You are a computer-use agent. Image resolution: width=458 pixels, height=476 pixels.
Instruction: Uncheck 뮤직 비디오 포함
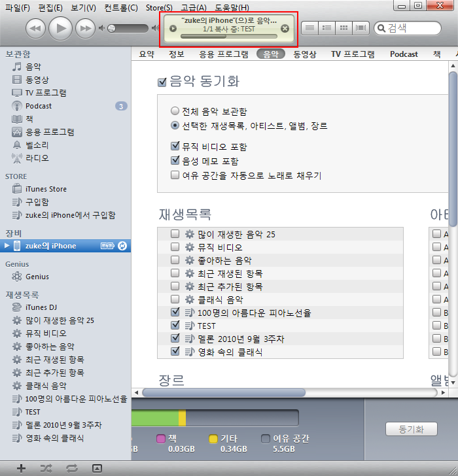[175, 146]
